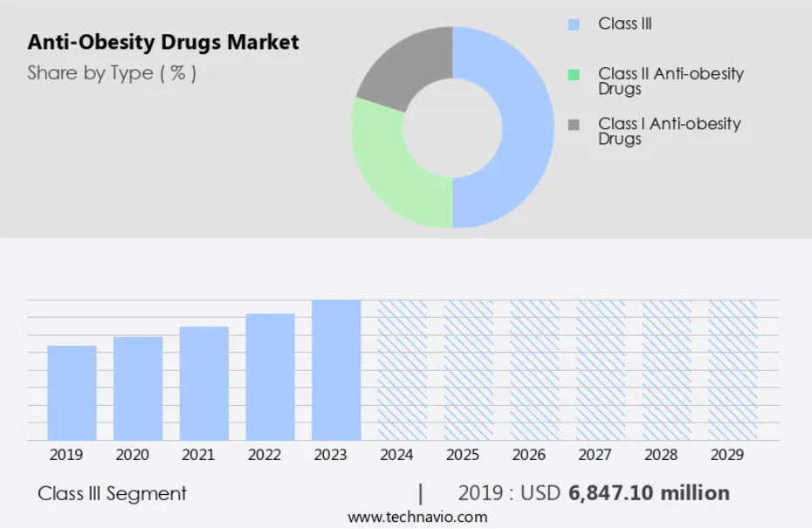The image size is (812, 529).
Task: Click the solid bar for 2021
Action: click(204, 383)
